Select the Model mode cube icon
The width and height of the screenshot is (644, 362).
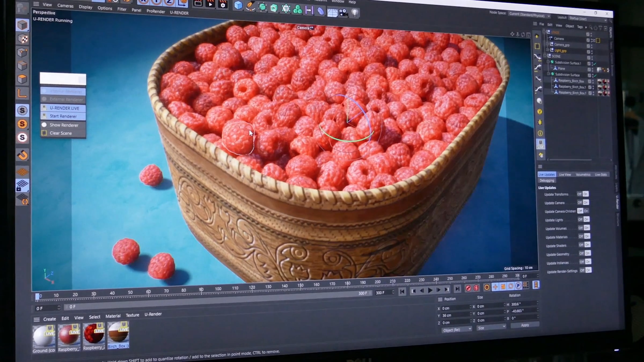[x=22, y=25]
